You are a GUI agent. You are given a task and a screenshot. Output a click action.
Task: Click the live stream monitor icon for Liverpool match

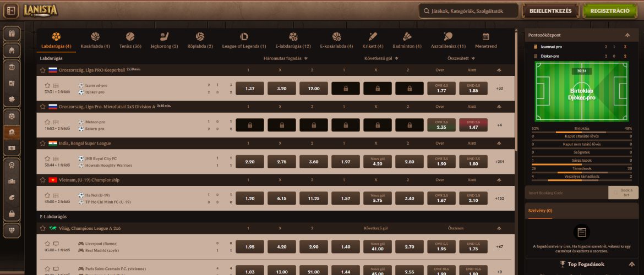pyautogui.click(x=56, y=243)
